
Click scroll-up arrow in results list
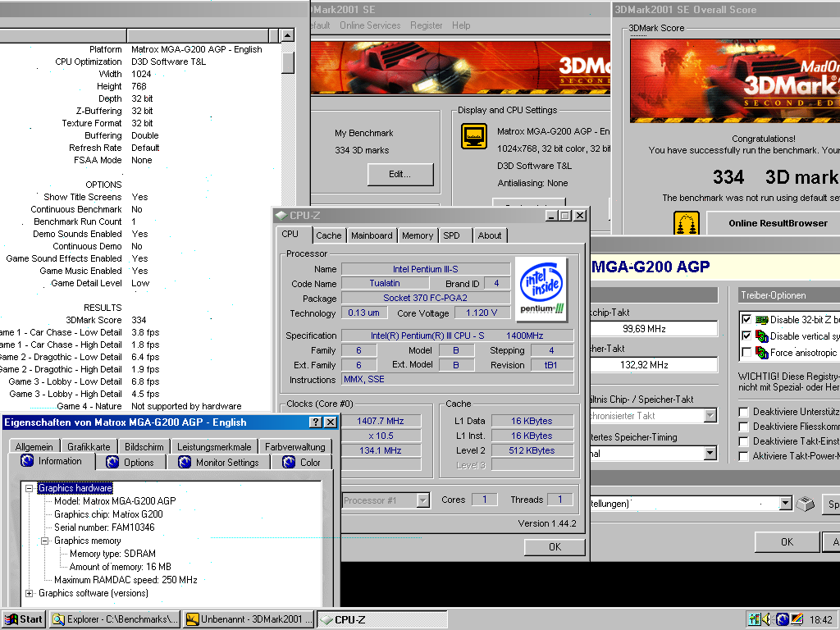coord(288,36)
